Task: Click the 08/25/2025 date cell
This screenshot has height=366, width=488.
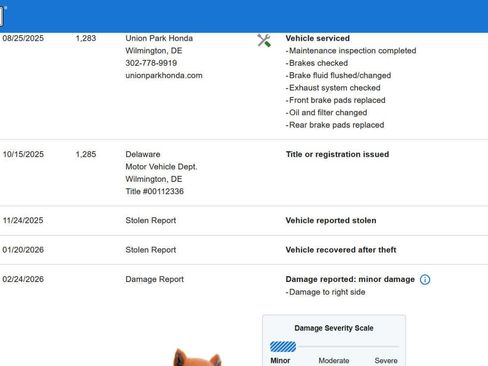Action: (x=23, y=38)
